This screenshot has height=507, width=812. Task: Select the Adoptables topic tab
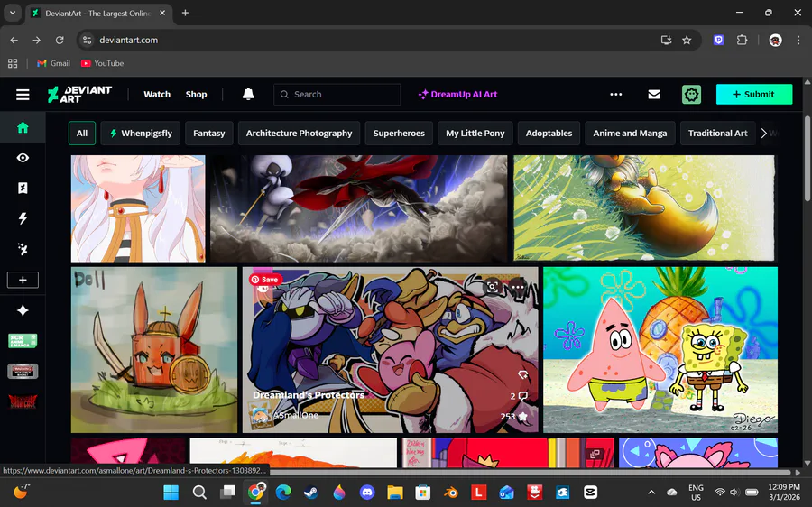tap(549, 134)
